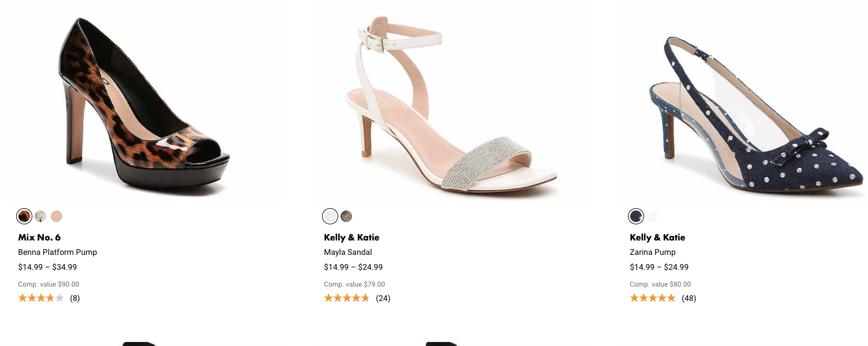Open the Mayla Sandal product page
Viewport: 868px width, 346px height.
(x=348, y=252)
